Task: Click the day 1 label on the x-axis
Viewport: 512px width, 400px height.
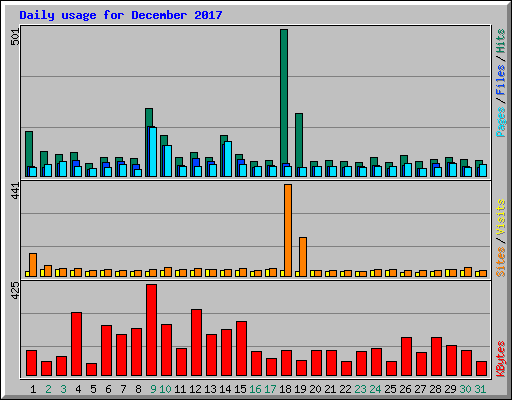Action: tap(33, 389)
